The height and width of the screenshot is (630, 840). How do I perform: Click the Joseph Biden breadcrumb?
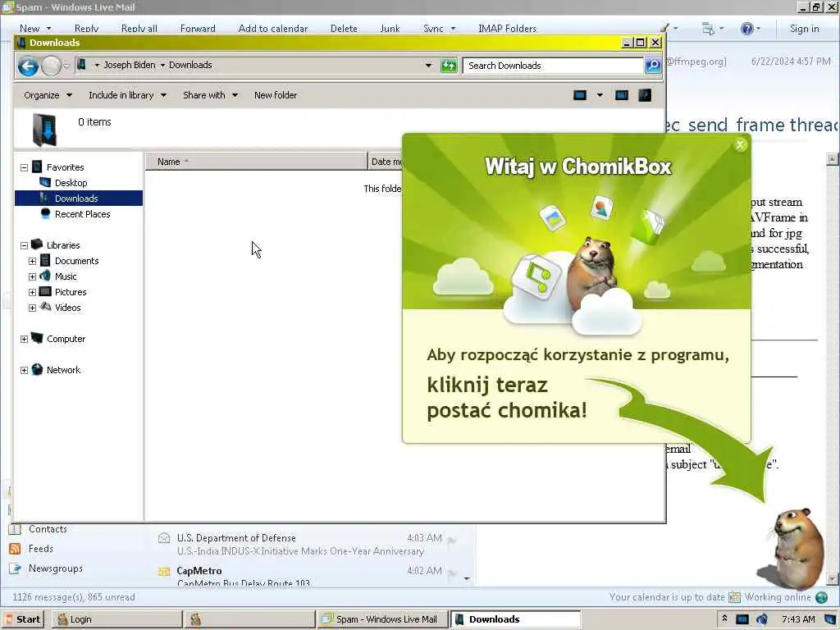click(x=129, y=65)
